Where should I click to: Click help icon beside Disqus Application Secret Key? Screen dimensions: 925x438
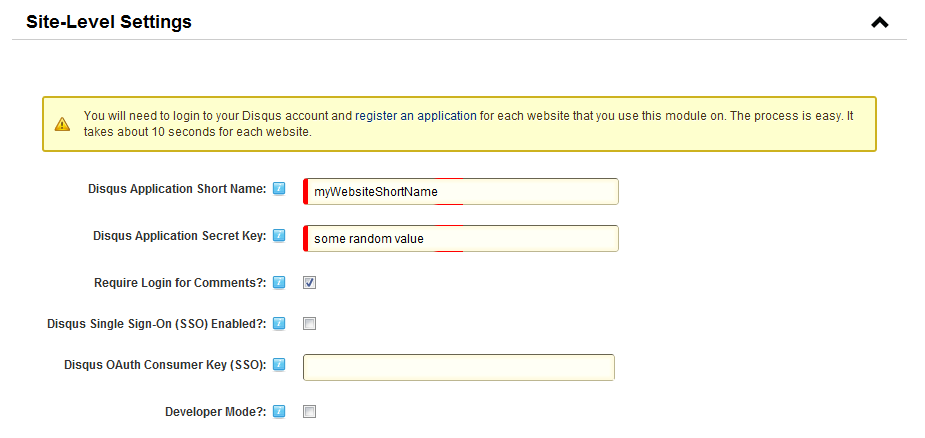(279, 236)
